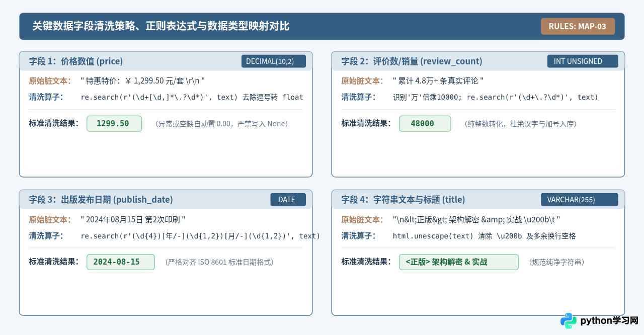Click 标准清洗结果 label in price card
Screen dimensions: 644x335
tap(54, 124)
